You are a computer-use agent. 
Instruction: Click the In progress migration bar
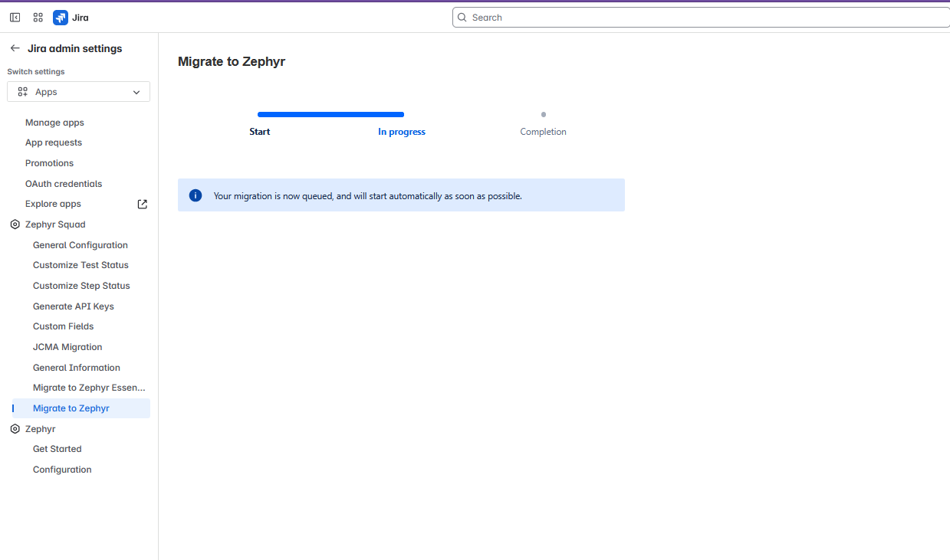click(330, 113)
